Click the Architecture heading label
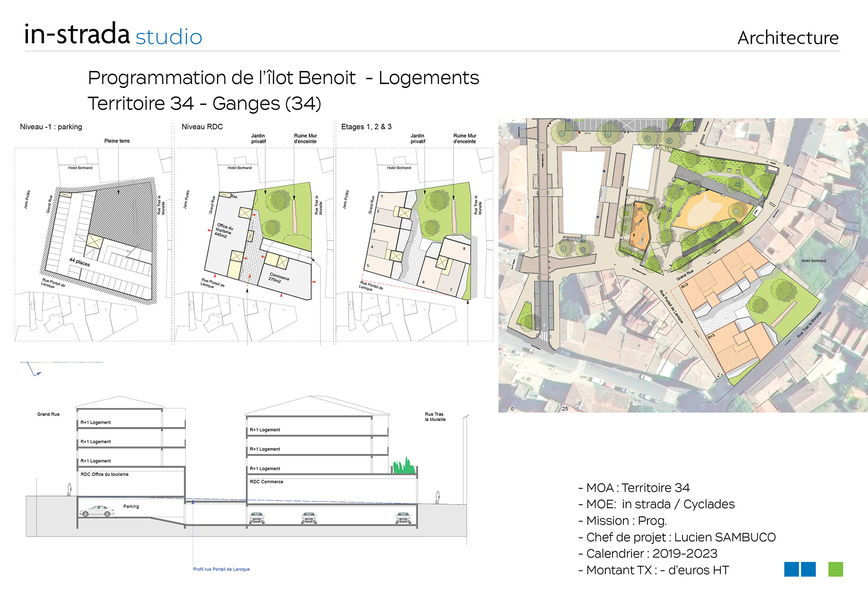The image size is (868, 613). [788, 38]
